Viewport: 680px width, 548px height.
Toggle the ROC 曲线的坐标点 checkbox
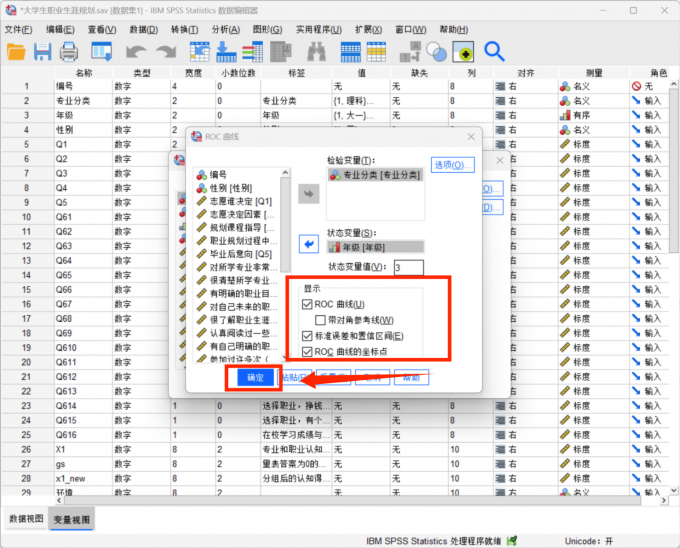tap(307, 352)
